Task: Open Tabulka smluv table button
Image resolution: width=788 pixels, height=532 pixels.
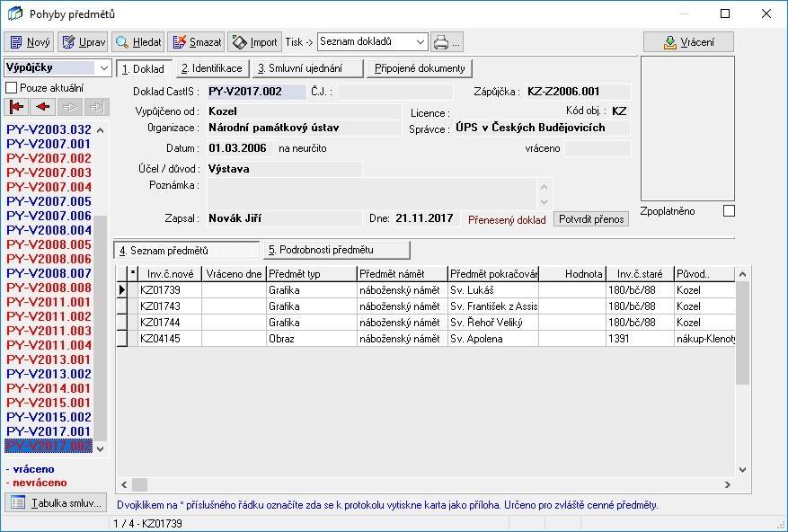Action: click(56, 502)
